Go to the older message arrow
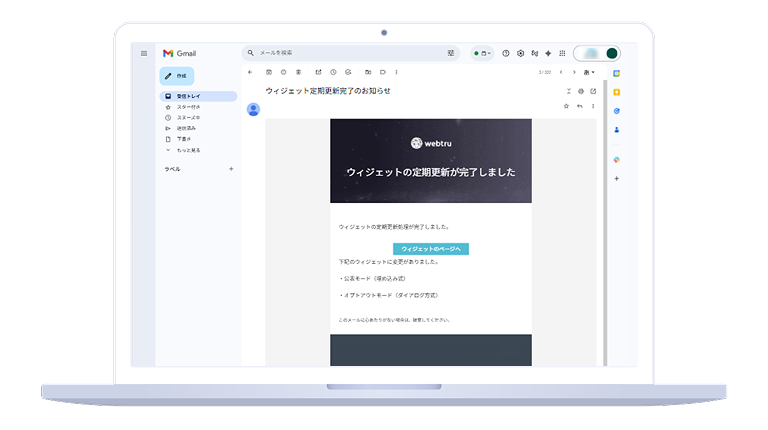The height and width of the screenshot is (430, 768). click(574, 72)
